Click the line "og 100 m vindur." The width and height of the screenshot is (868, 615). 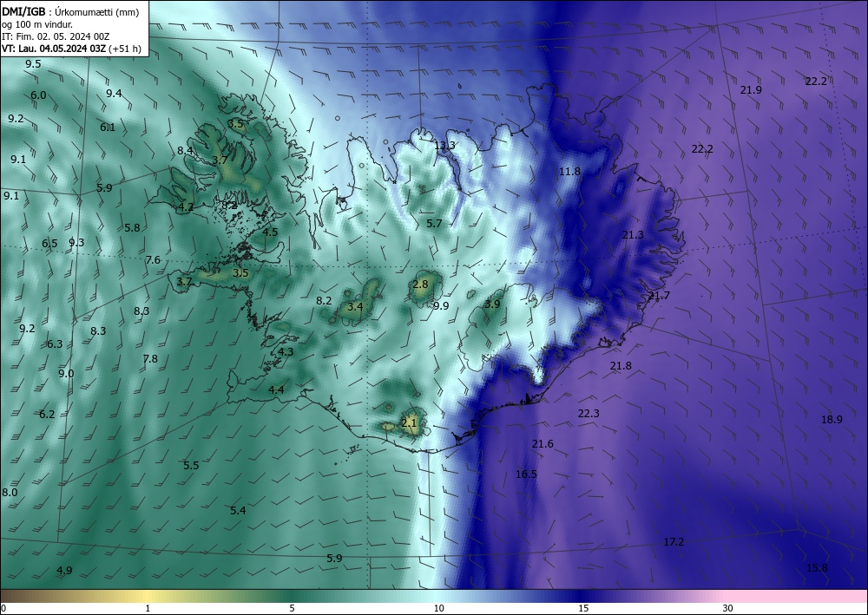tap(37, 24)
